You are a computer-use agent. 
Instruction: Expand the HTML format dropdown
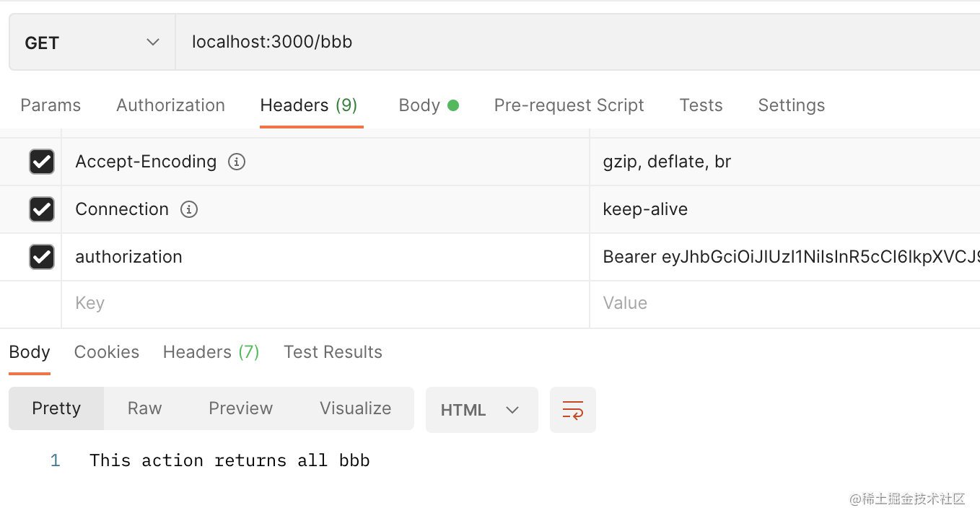[481, 410]
